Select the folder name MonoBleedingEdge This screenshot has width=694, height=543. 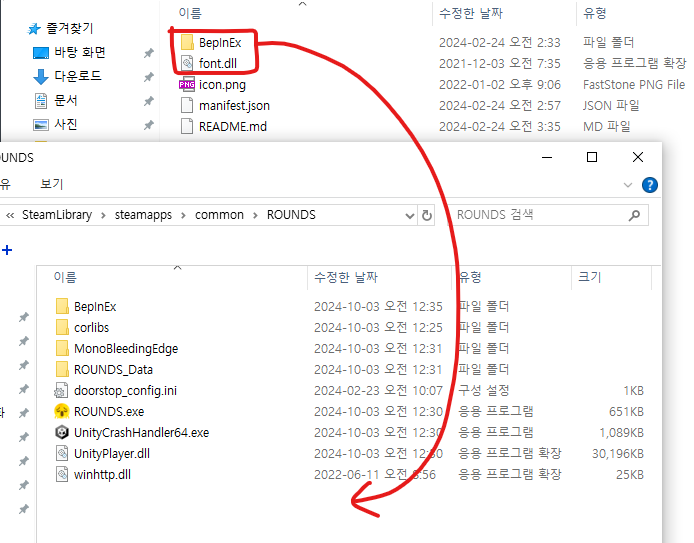[126, 349]
